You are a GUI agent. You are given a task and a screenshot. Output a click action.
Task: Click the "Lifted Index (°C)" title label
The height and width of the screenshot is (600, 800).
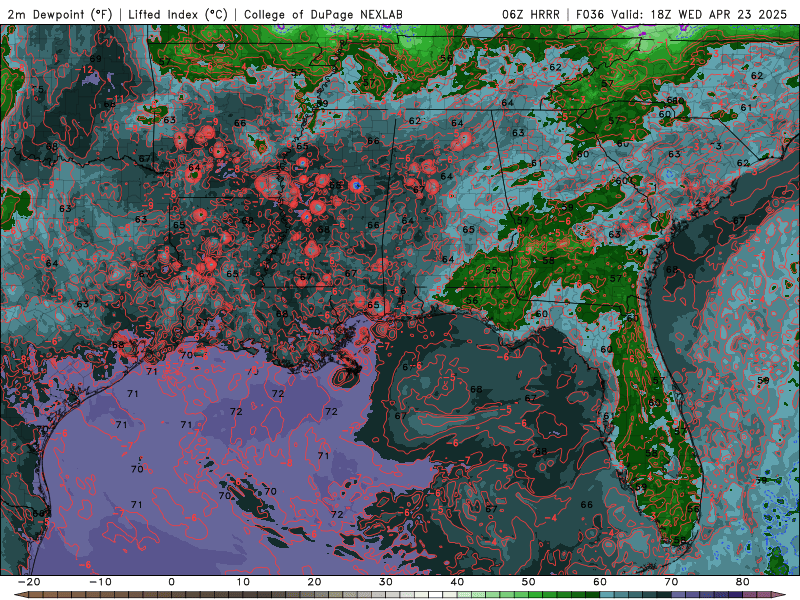pos(178,14)
